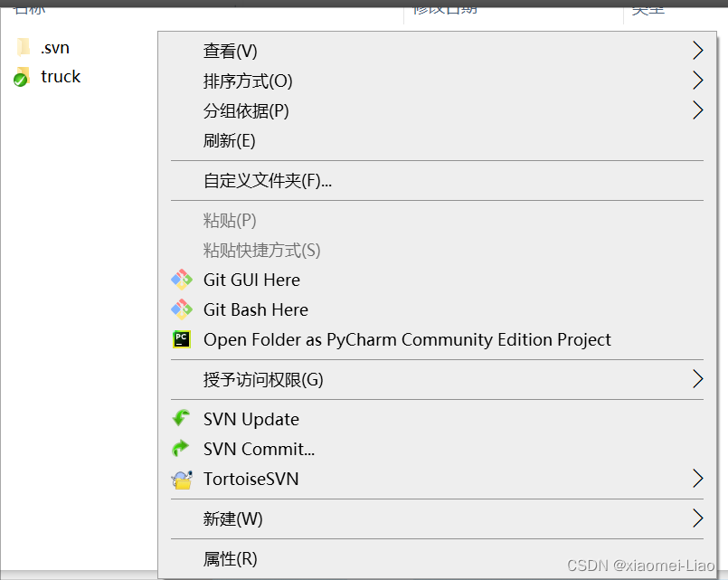Select Open Folder as PyCharm Community Edition Project
This screenshot has height=580, width=728.
click(407, 339)
